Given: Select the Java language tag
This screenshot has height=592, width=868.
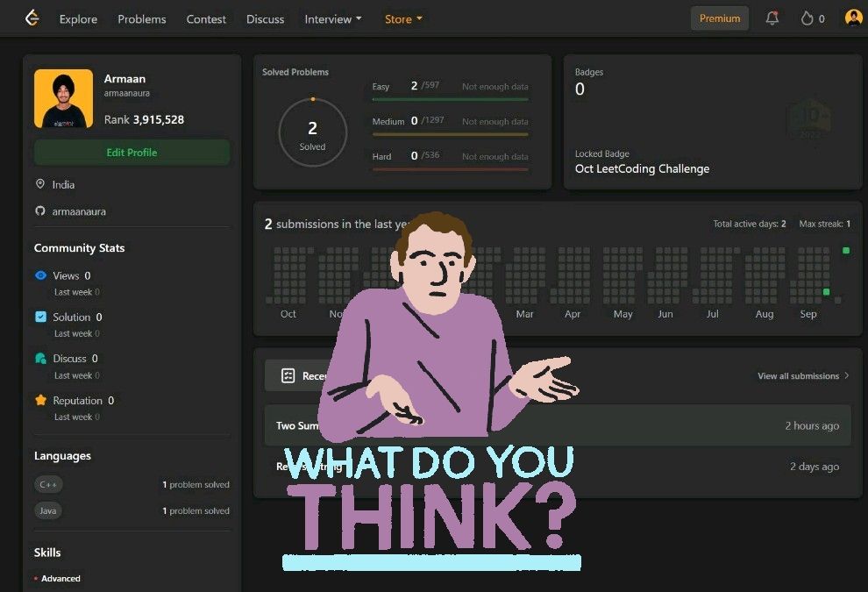Looking at the screenshot, I should coord(47,510).
